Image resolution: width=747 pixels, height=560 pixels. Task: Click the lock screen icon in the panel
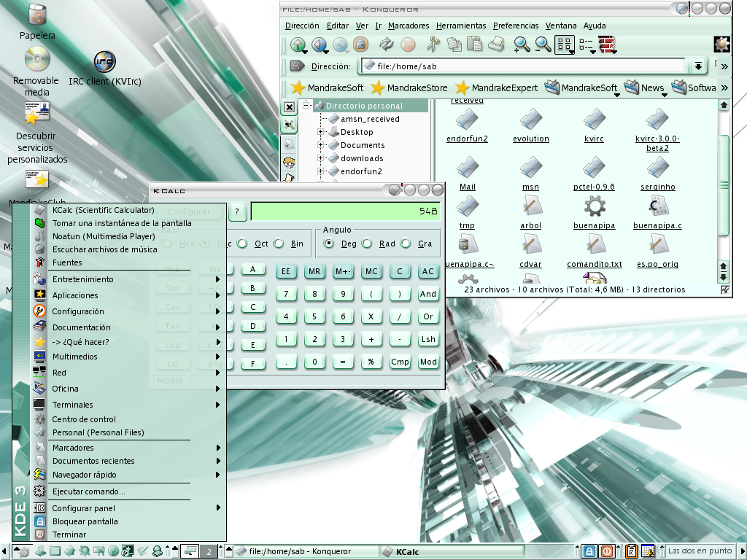[x=589, y=551]
